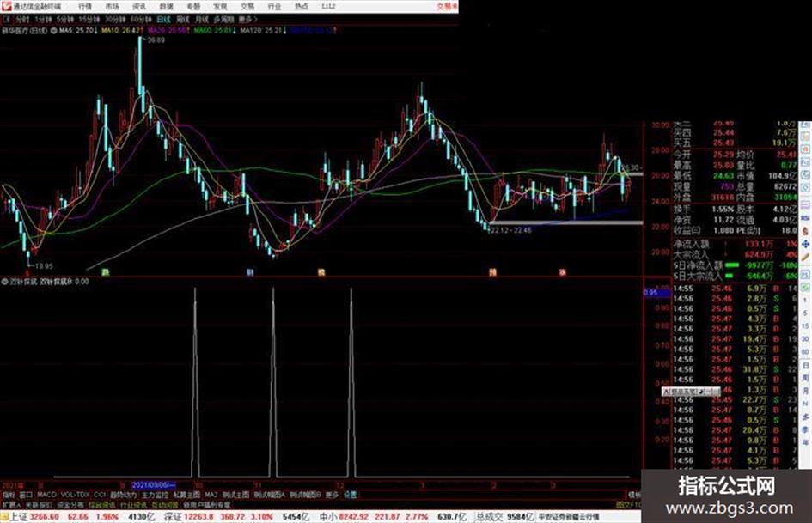812x523 pixels.
Task: Select the MA2 indicator tab
Action: pos(211,495)
